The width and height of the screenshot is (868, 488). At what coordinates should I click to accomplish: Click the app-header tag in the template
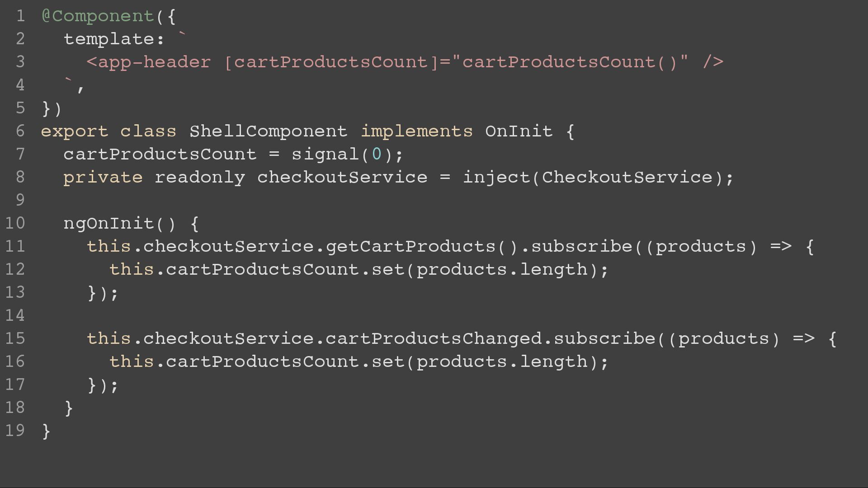click(155, 62)
